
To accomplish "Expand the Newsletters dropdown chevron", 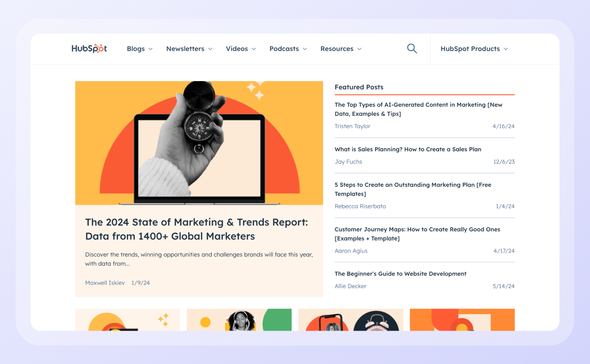I will 210,49.
